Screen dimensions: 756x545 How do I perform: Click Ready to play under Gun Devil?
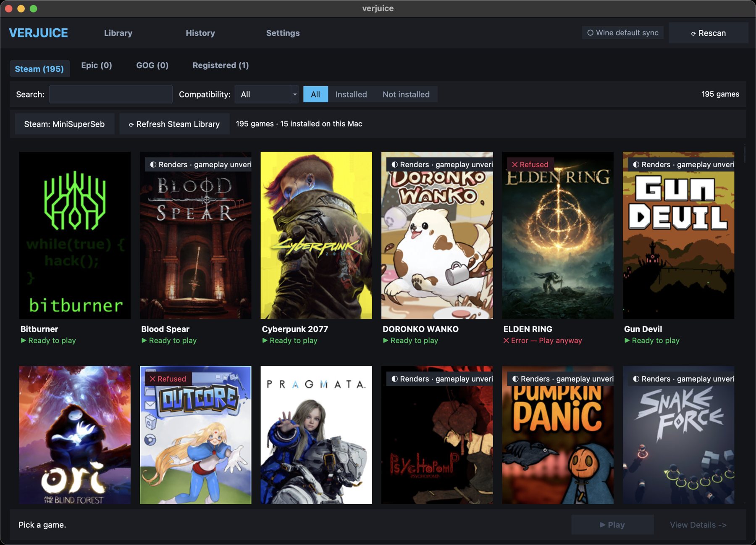point(652,340)
